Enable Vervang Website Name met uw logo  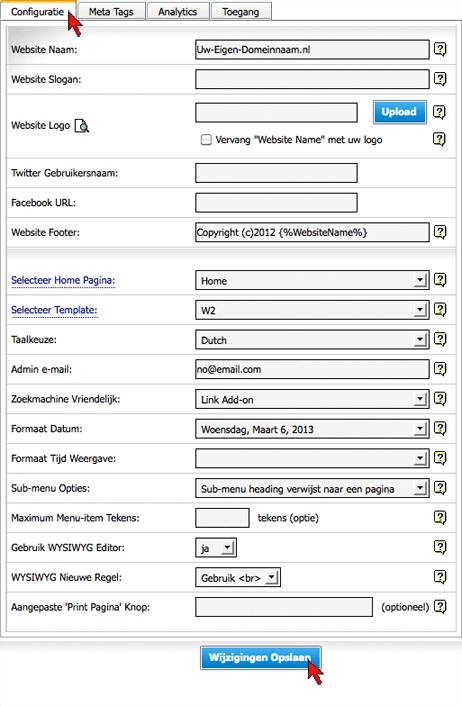(x=206, y=140)
